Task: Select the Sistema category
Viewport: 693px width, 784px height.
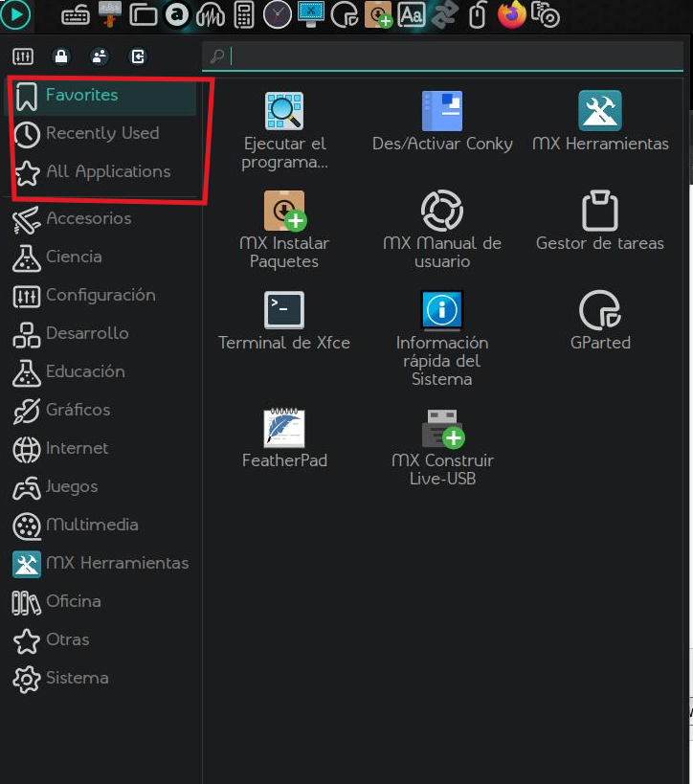Action: point(101,679)
